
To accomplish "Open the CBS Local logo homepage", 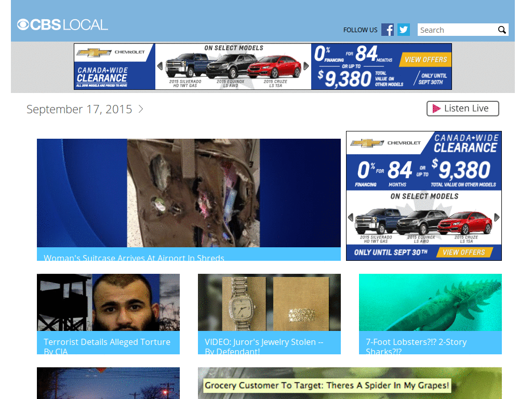I will pos(62,25).
